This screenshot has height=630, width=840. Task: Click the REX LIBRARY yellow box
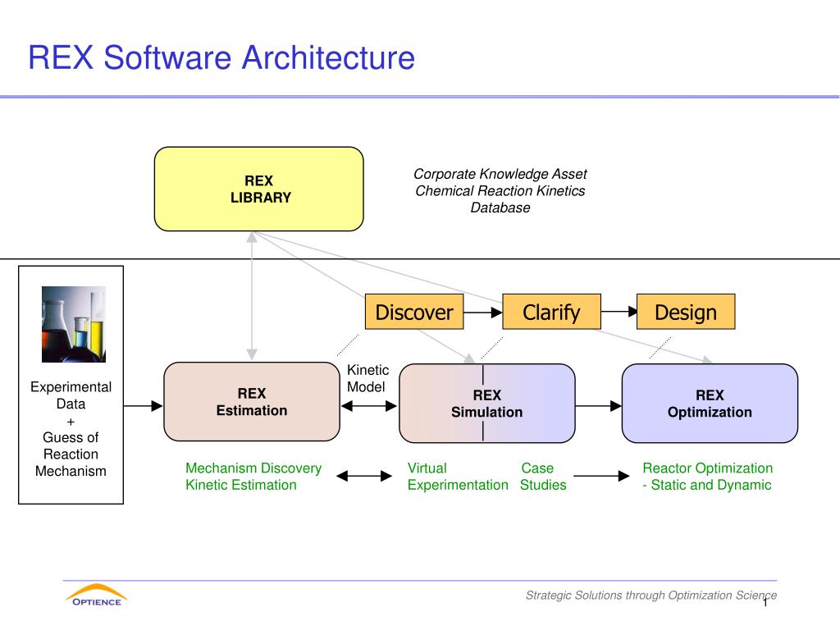[x=258, y=189]
